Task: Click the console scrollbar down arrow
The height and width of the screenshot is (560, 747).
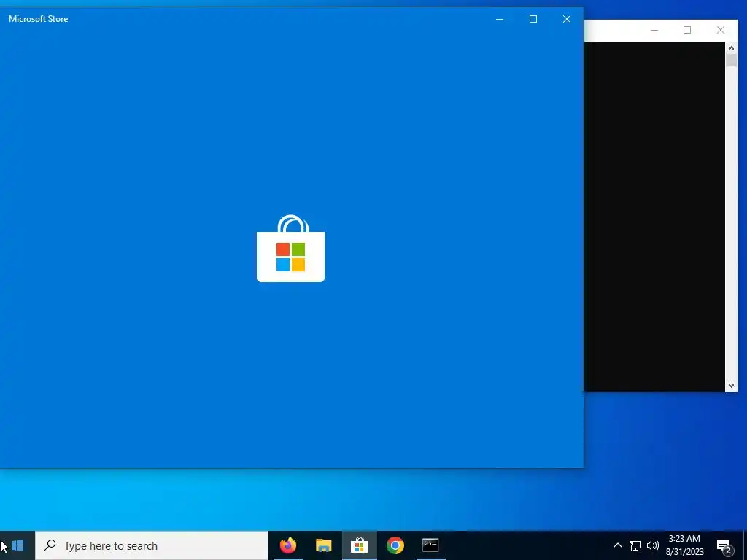Action: 731,386
